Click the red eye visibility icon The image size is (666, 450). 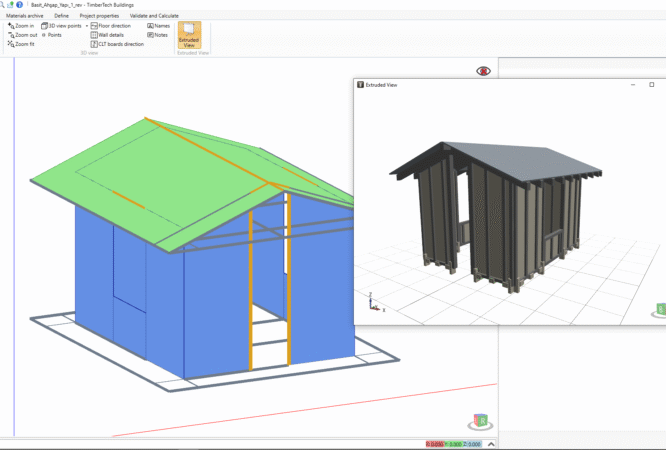click(x=484, y=71)
